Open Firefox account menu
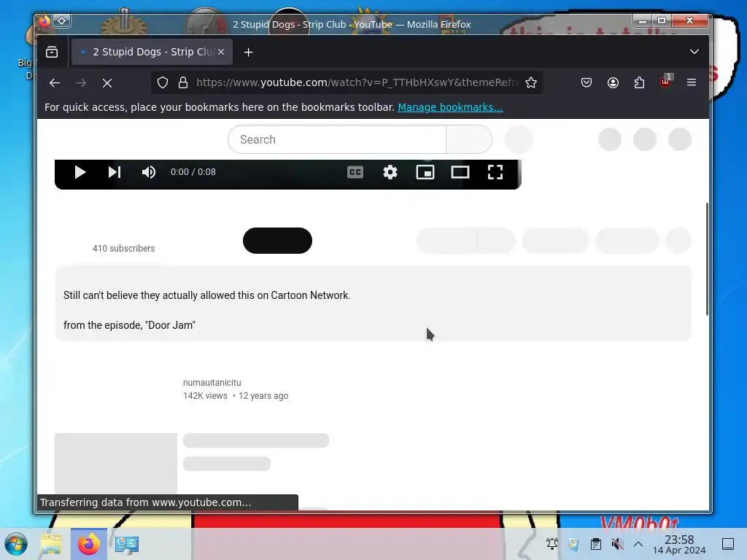Viewport: 747px width, 560px height. [x=613, y=83]
